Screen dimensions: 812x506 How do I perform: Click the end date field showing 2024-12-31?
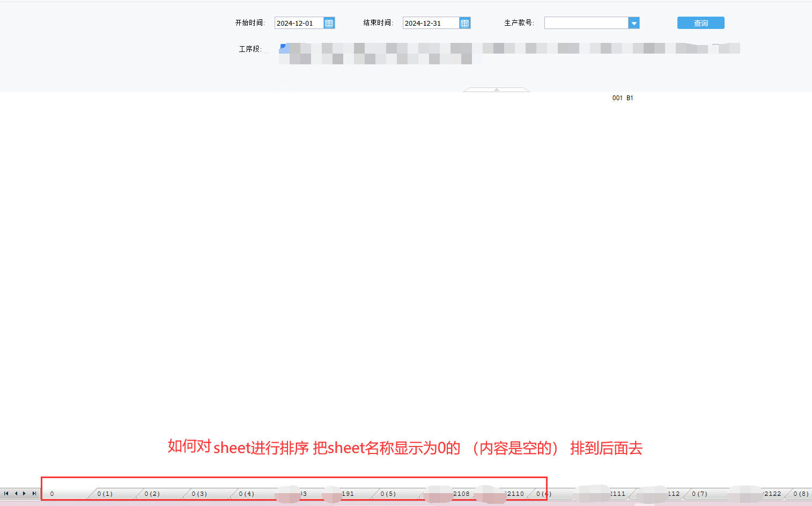coord(430,23)
